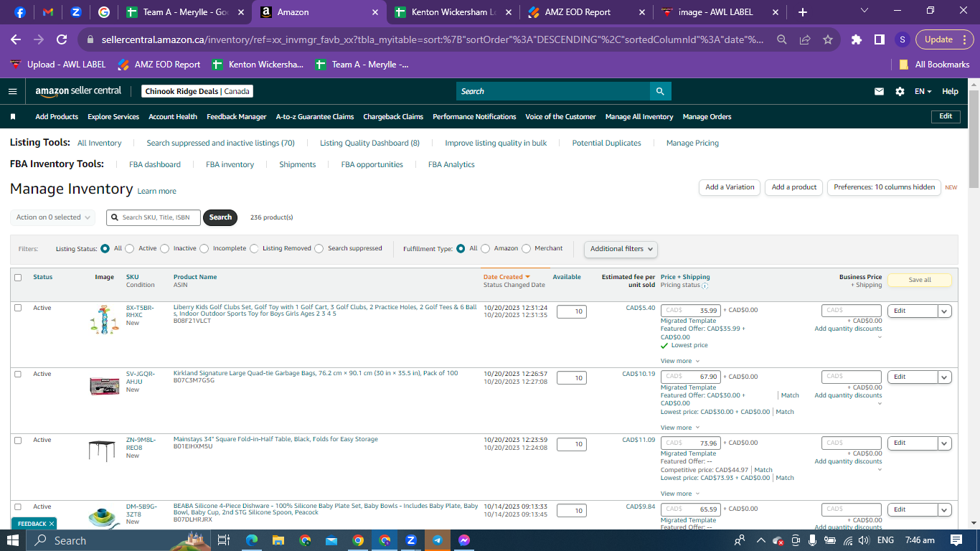Open Task View on the taskbar
This screenshot has height=551, width=980.
click(223, 540)
